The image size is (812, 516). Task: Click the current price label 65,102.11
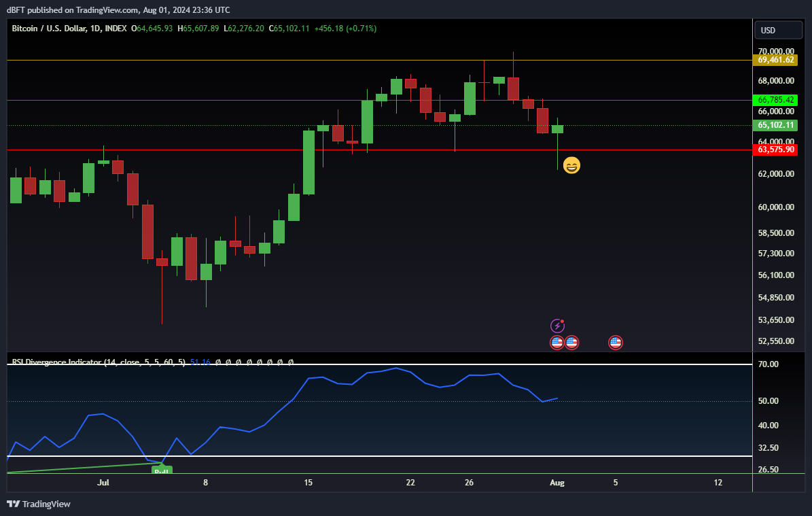coord(776,125)
